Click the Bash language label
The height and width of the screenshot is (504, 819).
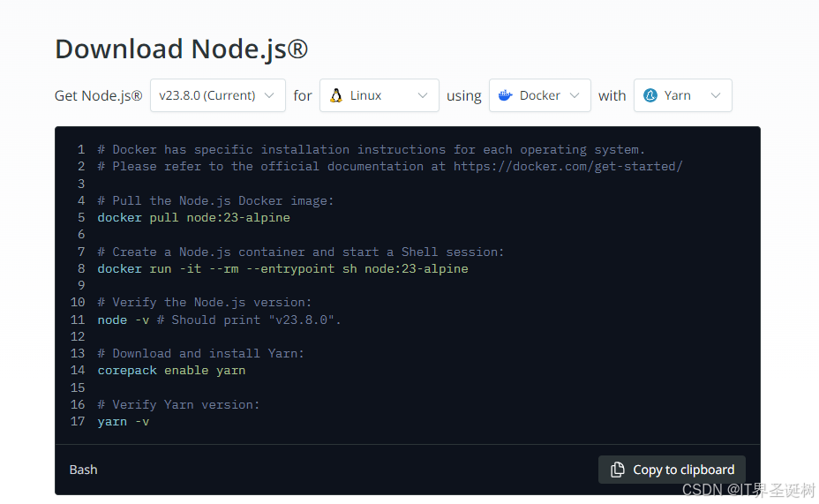click(x=84, y=470)
